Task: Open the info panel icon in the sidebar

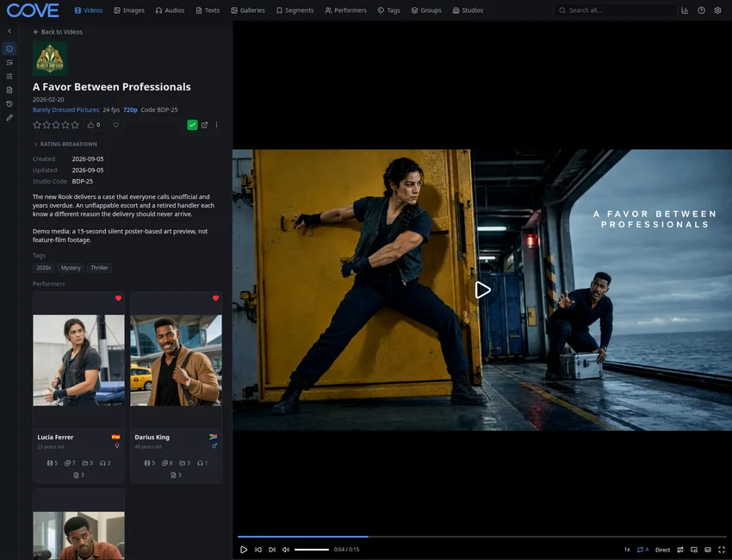Action: tap(9, 48)
